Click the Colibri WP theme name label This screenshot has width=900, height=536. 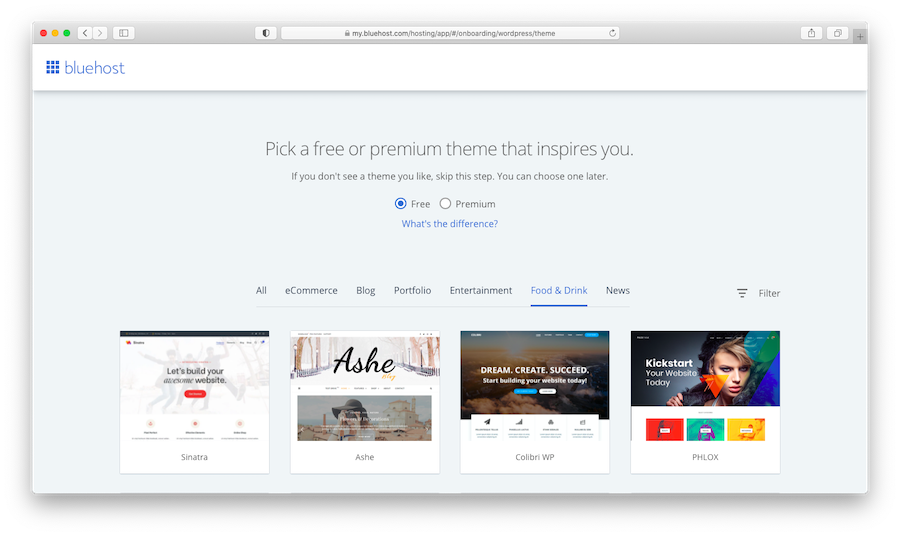point(535,457)
